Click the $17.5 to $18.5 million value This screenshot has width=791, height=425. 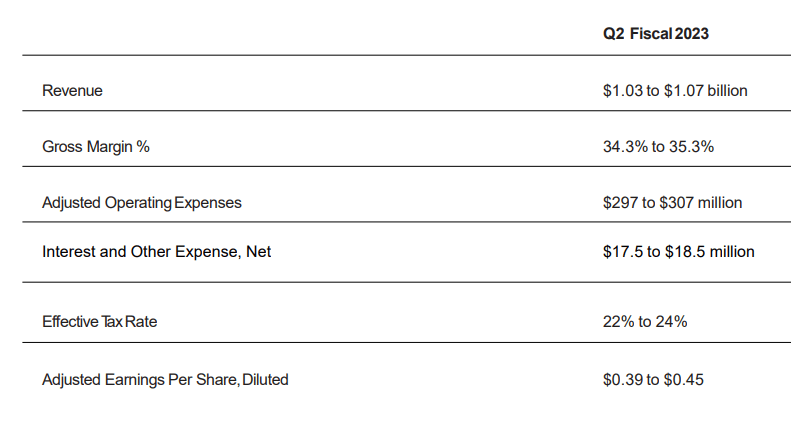679,251
